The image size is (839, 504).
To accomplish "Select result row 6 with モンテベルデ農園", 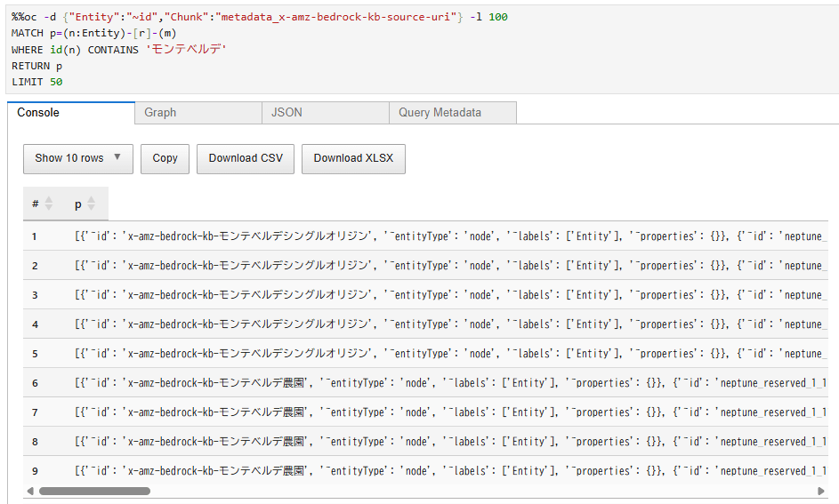I will coord(425,383).
